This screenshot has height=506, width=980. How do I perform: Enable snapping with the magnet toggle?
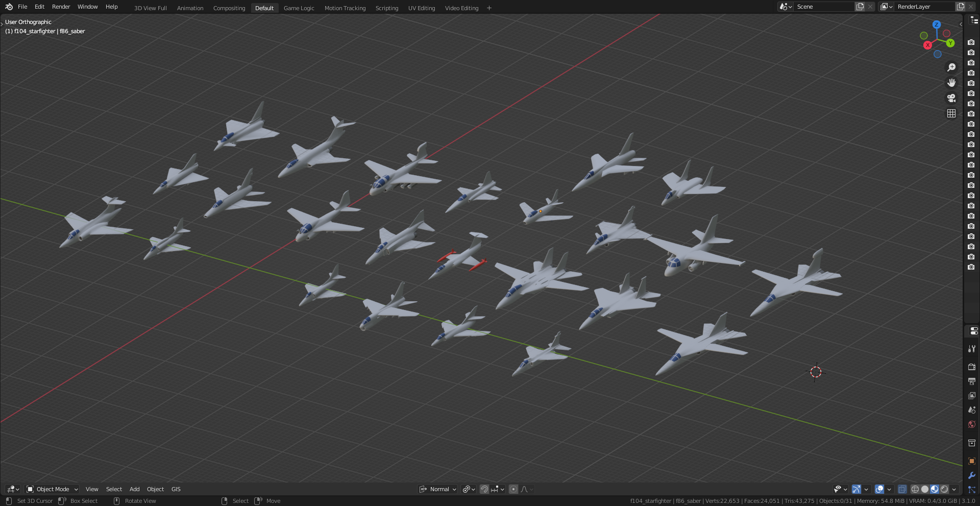pyautogui.click(x=484, y=489)
